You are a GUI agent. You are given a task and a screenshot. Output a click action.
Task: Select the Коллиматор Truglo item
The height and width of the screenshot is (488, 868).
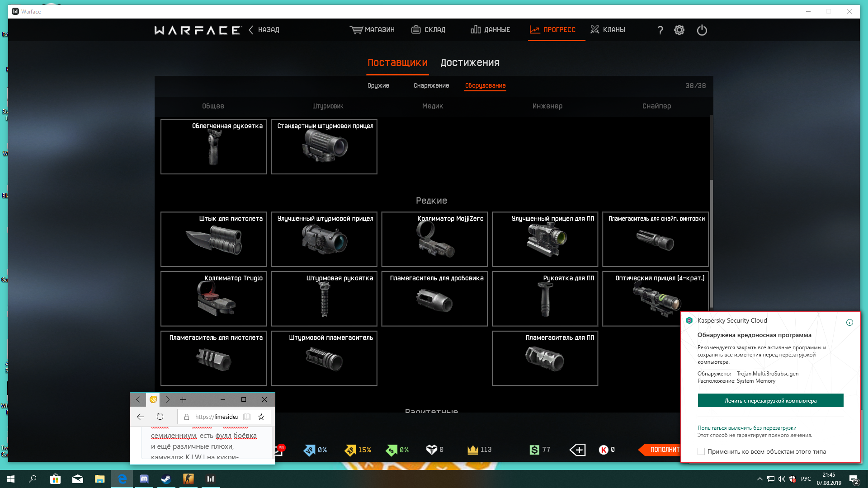[x=213, y=299]
